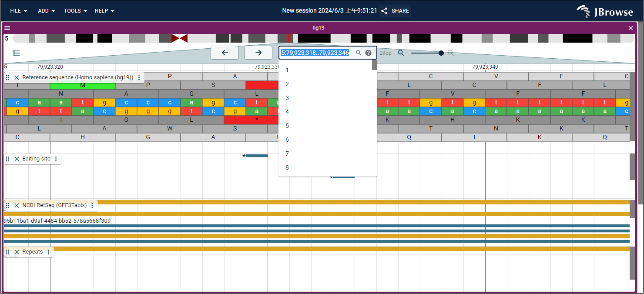The width and height of the screenshot is (644, 294).
Task: Click the Repeats track vertical scrollbar
Action: [632, 263]
